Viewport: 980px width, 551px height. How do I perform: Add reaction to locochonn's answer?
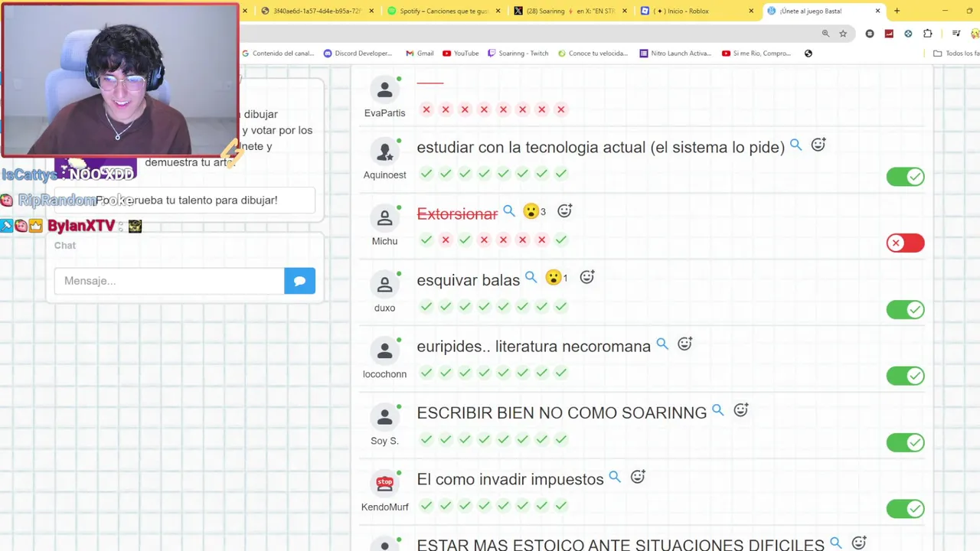click(x=685, y=344)
